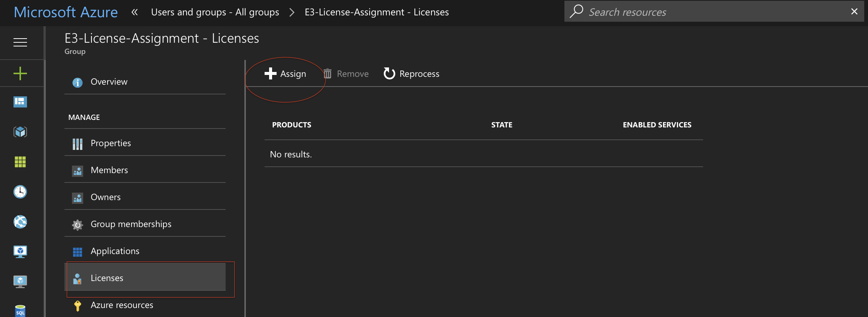Image resolution: width=868 pixels, height=317 pixels.
Task: Open the Recent clock icon
Action: [x=20, y=192]
